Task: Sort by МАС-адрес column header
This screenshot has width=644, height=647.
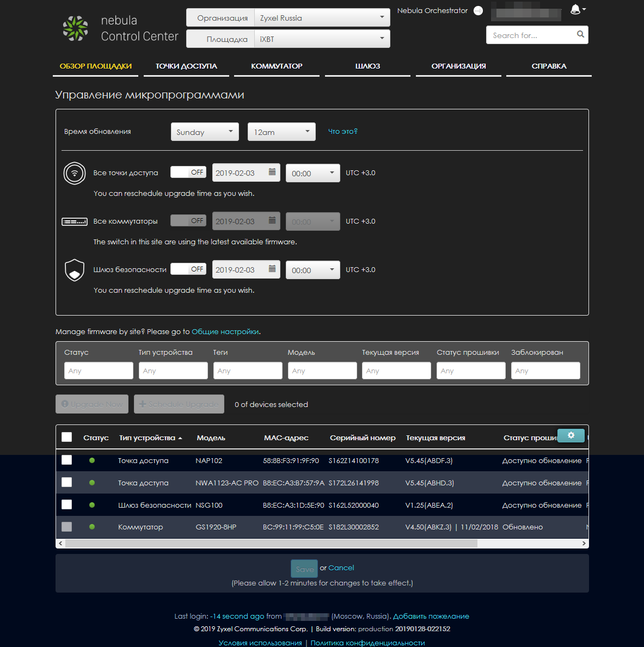Action: pyautogui.click(x=286, y=438)
